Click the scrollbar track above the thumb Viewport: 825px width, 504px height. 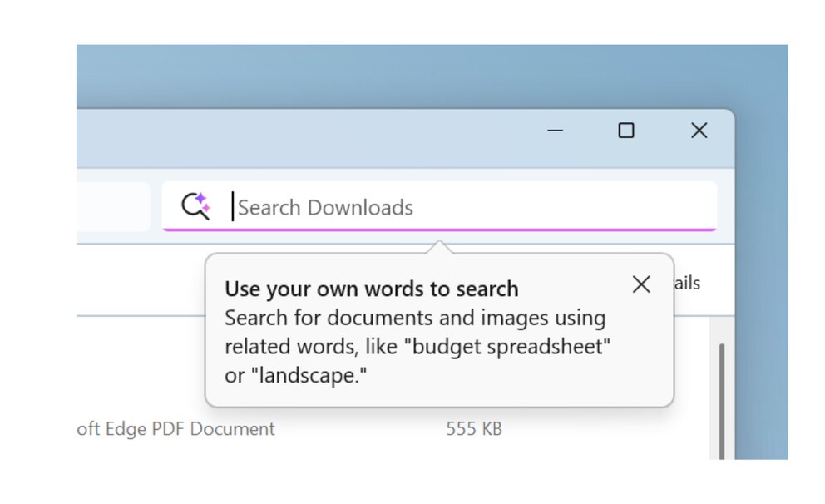coord(722,330)
